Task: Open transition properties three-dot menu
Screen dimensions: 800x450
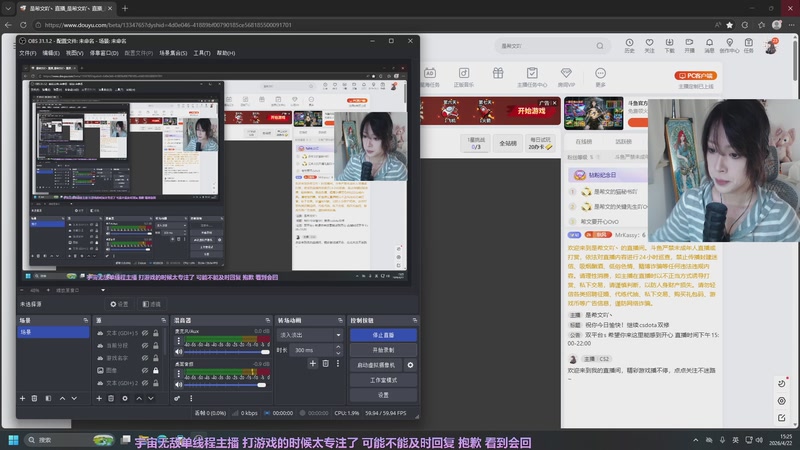Action: coord(338,363)
